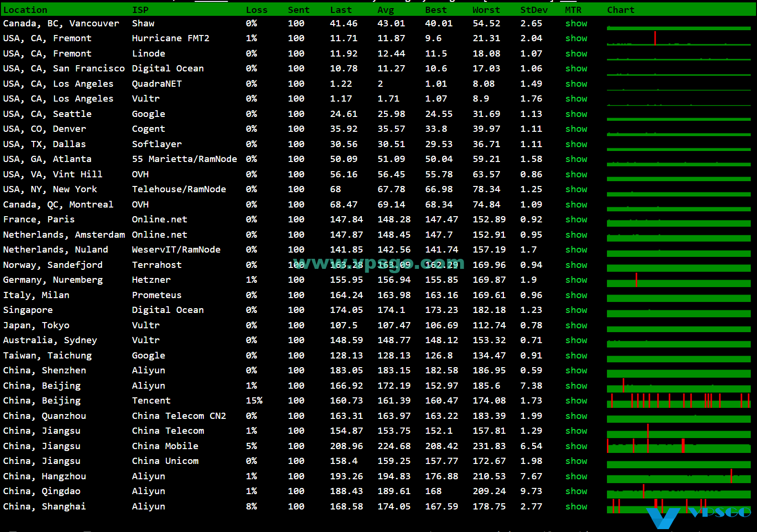
Task: Click the 'Sent' column header
Action: pos(299,10)
